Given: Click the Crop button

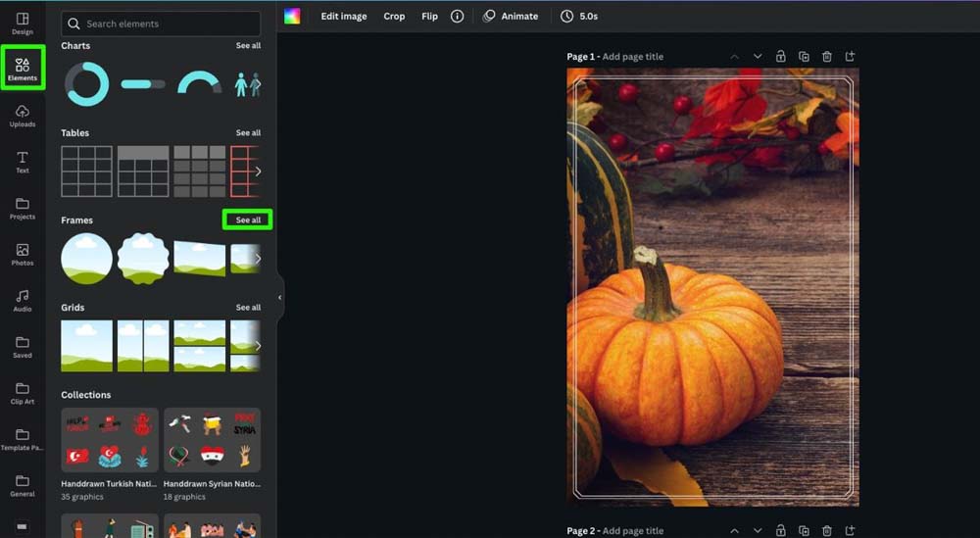Looking at the screenshot, I should tap(394, 17).
